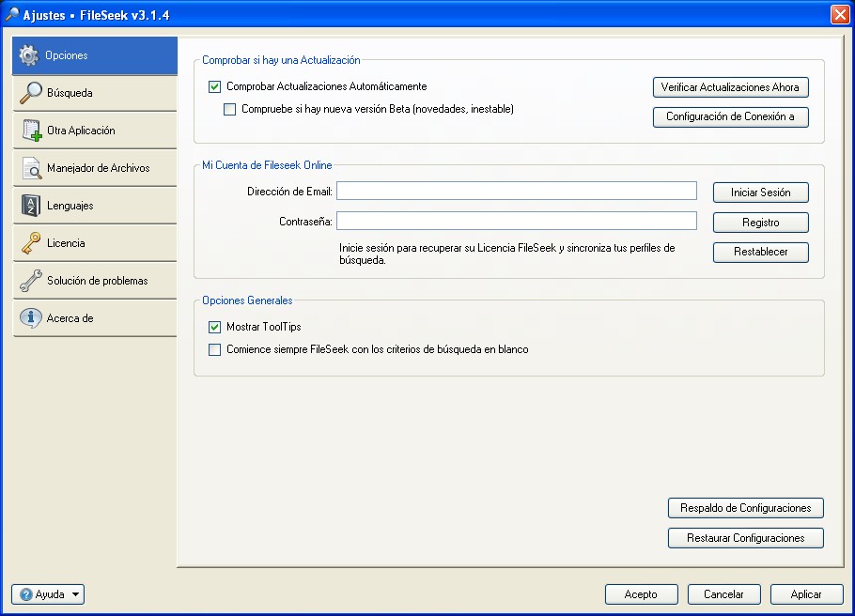Viewport: 855px width, 616px height.
Task: Open Configuración de Conexión a button
Action: point(731,116)
